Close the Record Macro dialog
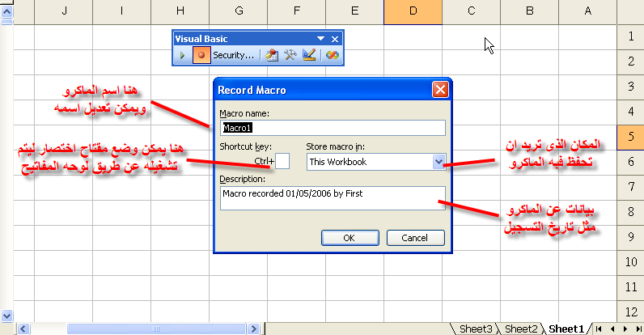 (x=440, y=90)
